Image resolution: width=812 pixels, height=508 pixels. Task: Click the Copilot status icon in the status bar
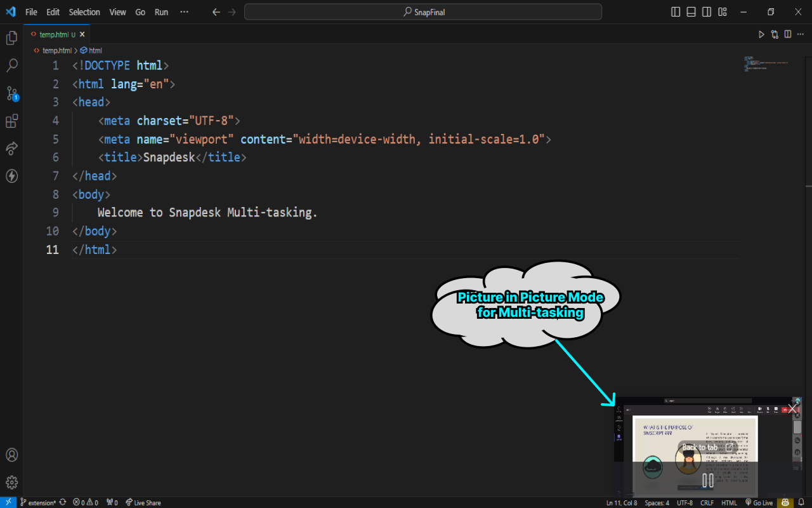785,502
